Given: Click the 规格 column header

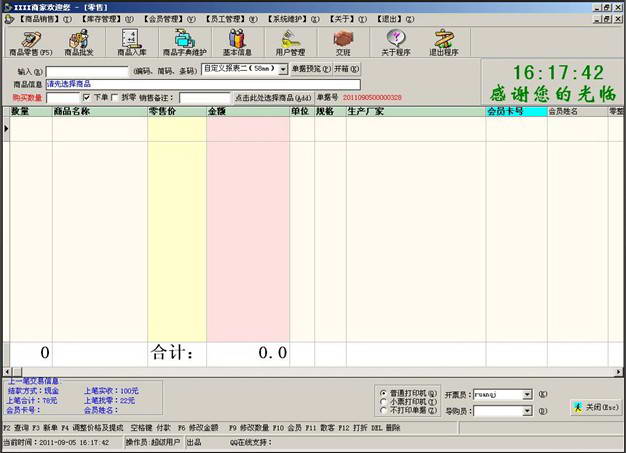Looking at the screenshot, I should click(330, 111).
